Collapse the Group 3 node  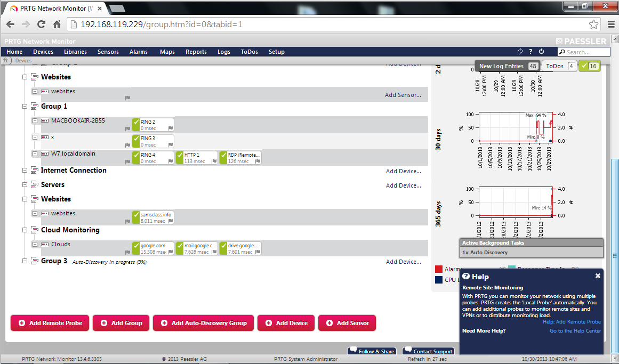click(x=25, y=261)
